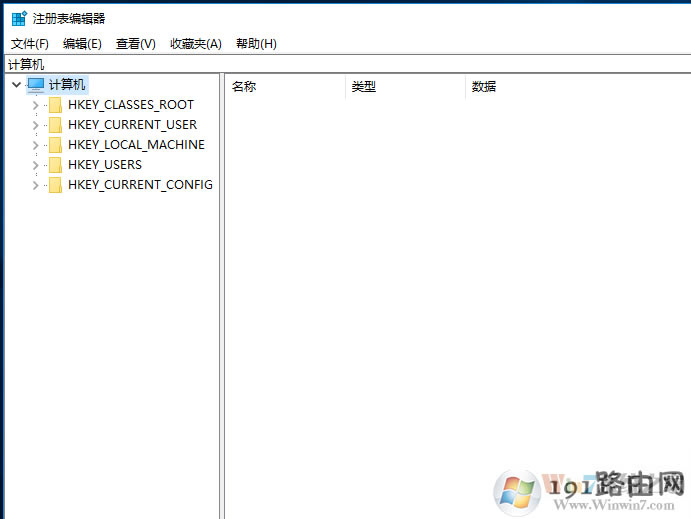Click the 计算机 computer icon in tree
This screenshot has height=519, width=691.
36,85
